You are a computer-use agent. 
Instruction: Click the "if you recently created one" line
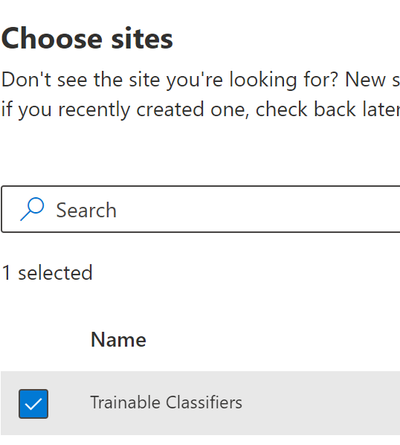201,109
